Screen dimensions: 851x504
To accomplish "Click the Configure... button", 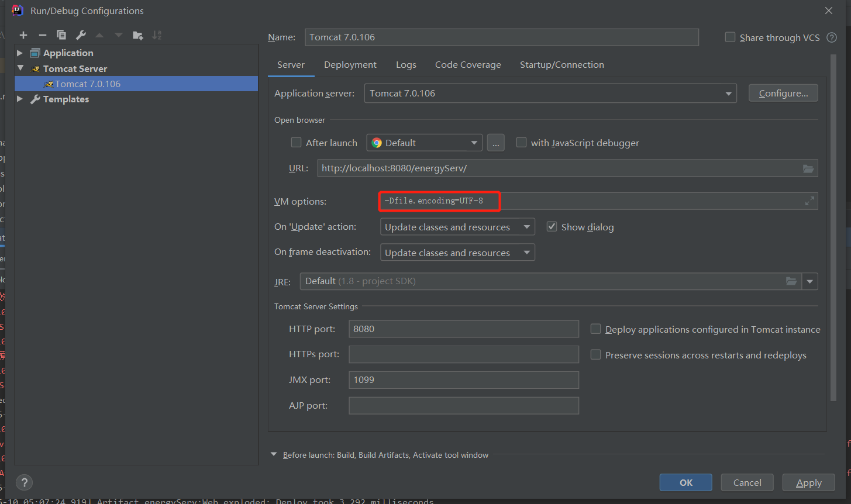I will pyautogui.click(x=783, y=93).
